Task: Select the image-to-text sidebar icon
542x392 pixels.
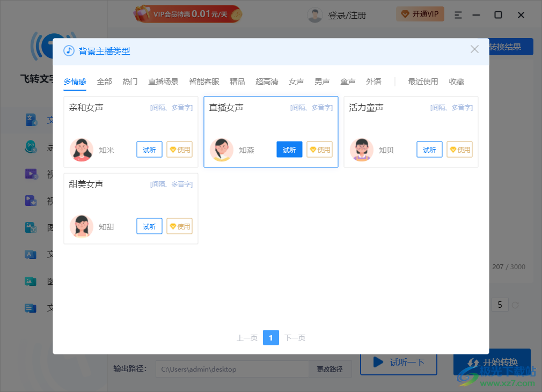Action: (31, 227)
